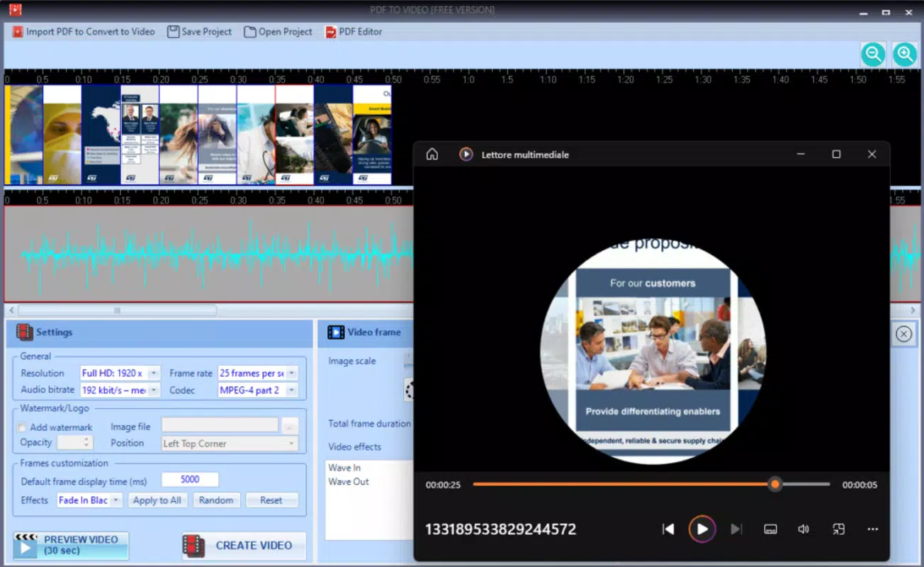
Task: Click the Apply to All button
Action: click(x=157, y=500)
